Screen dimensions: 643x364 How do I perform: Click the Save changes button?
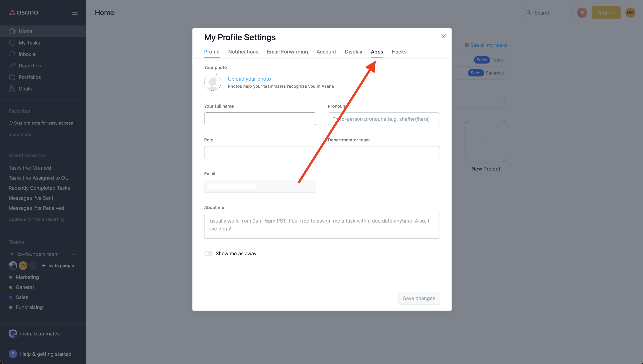click(x=419, y=298)
